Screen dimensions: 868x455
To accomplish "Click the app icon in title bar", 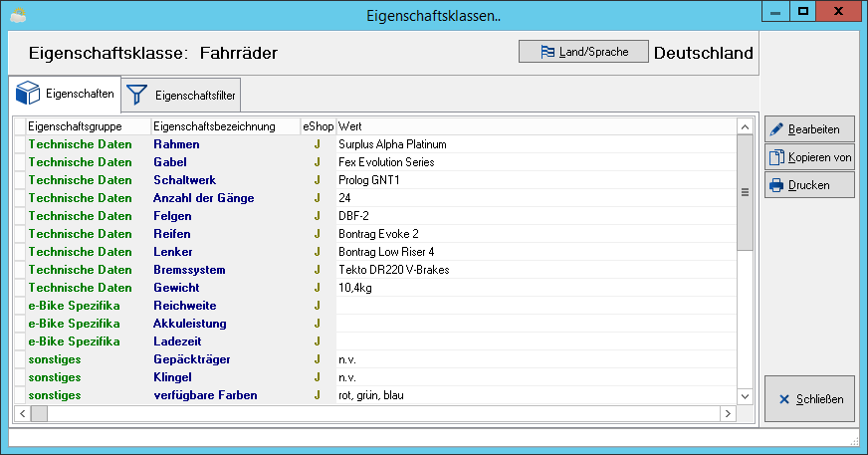I will [18, 15].
